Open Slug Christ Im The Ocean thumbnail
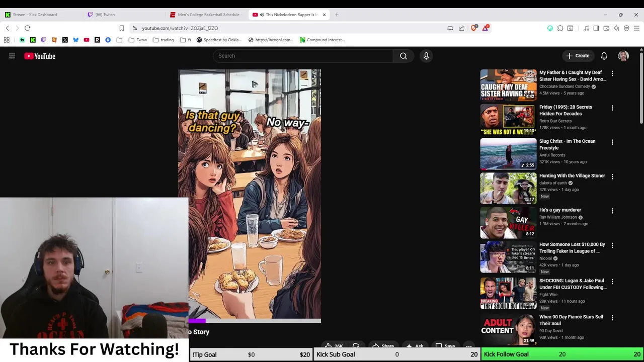The width and height of the screenshot is (644, 362). (x=508, y=154)
